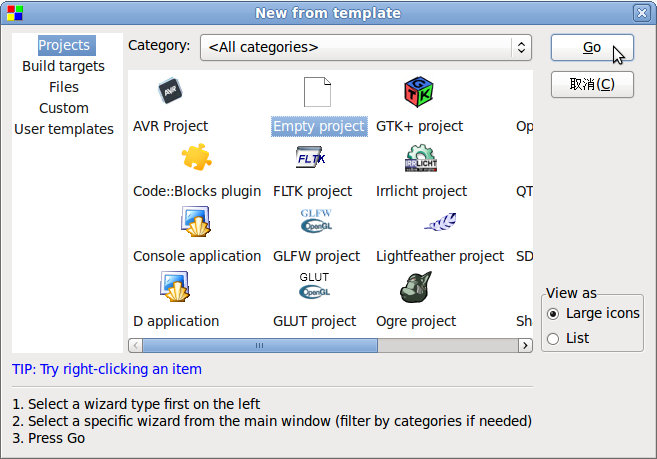
Task: Pick the GLFW OpenGL project icon
Action: [316, 220]
